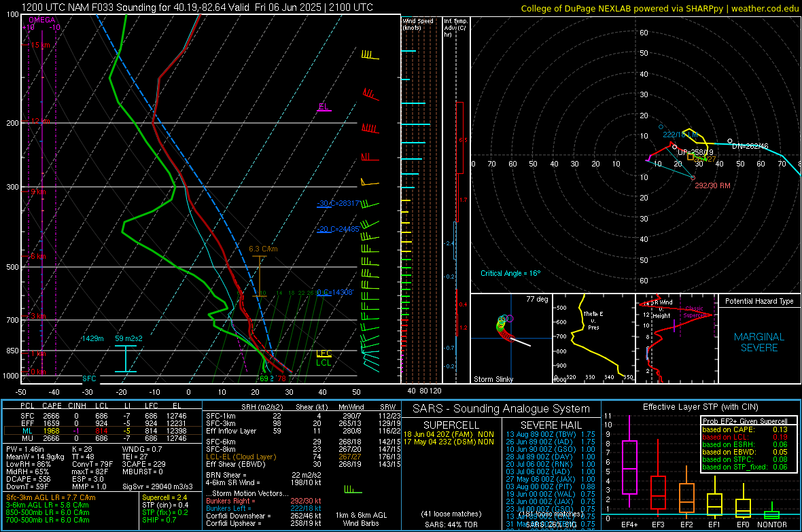Click the MeanW = 14.9g/kg value

pyautogui.click(x=35, y=457)
